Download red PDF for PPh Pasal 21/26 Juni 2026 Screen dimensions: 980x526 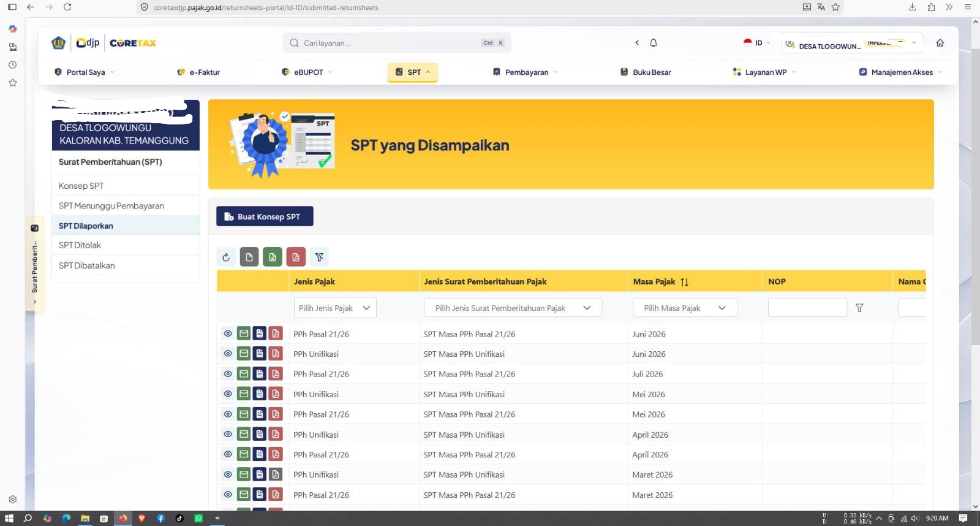(x=276, y=334)
